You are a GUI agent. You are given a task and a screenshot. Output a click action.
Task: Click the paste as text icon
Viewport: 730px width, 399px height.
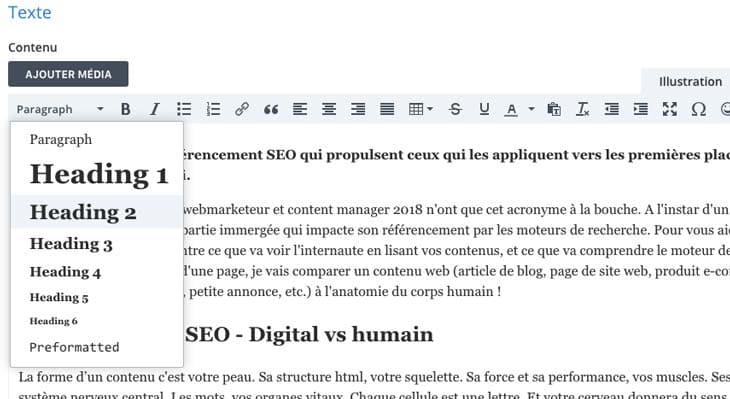pyautogui.click(x=554, y=109)
